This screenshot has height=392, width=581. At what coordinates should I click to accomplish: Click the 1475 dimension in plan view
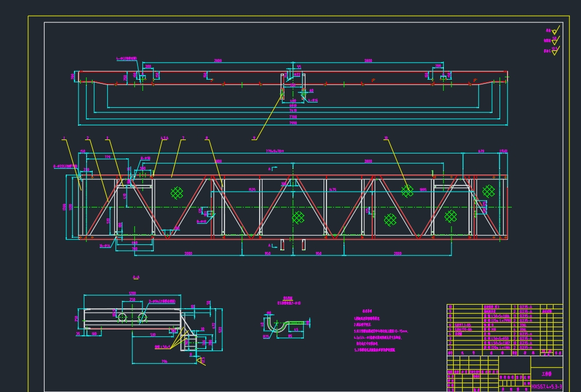pyautogui.click(x=332, y=190)
